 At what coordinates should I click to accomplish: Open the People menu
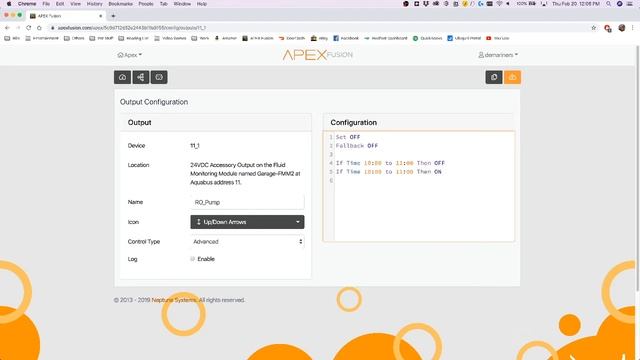[x=146, y=4]
